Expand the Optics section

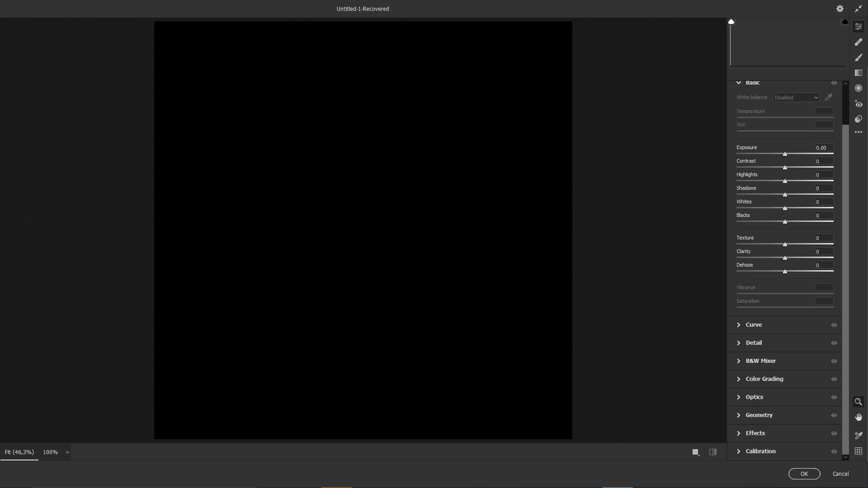tap(738, 397)
